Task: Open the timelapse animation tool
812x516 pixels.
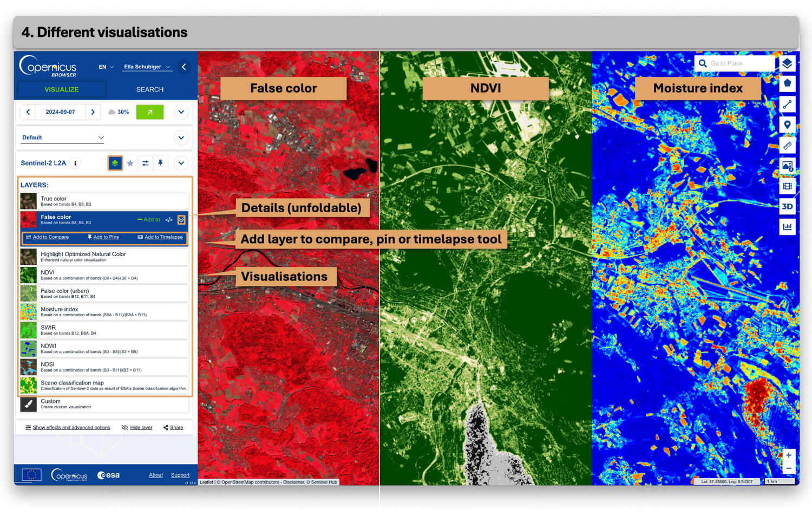Action: tap(788, 186)
